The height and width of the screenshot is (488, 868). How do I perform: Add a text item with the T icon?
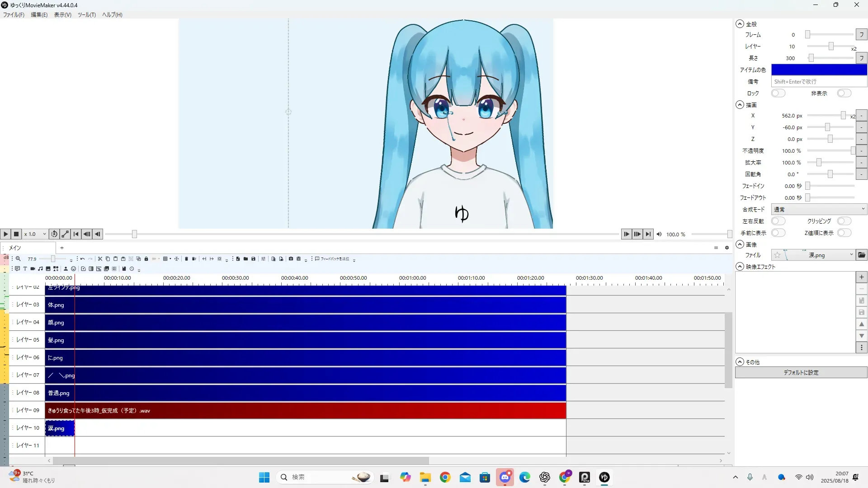[x=25, y=269]
